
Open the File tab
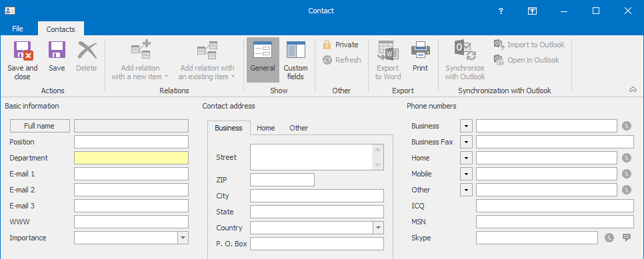coord(17,29)
